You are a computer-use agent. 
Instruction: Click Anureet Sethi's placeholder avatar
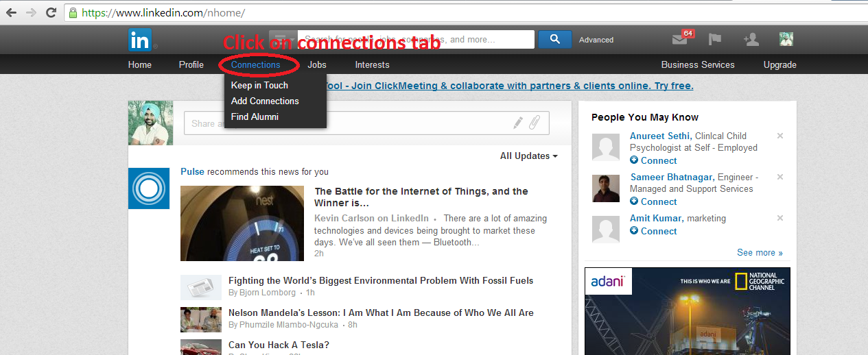[x=606, y=147]
